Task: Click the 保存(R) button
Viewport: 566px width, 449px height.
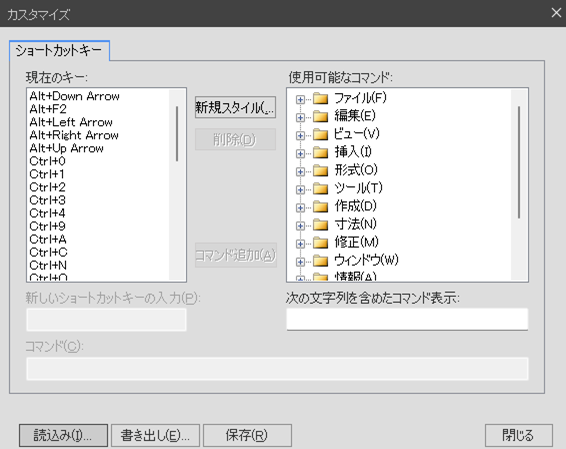Action: (x=247, y=435)
